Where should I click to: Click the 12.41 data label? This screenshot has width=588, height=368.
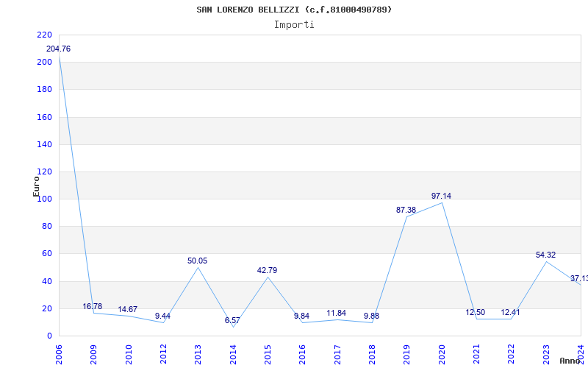(510, 312)
